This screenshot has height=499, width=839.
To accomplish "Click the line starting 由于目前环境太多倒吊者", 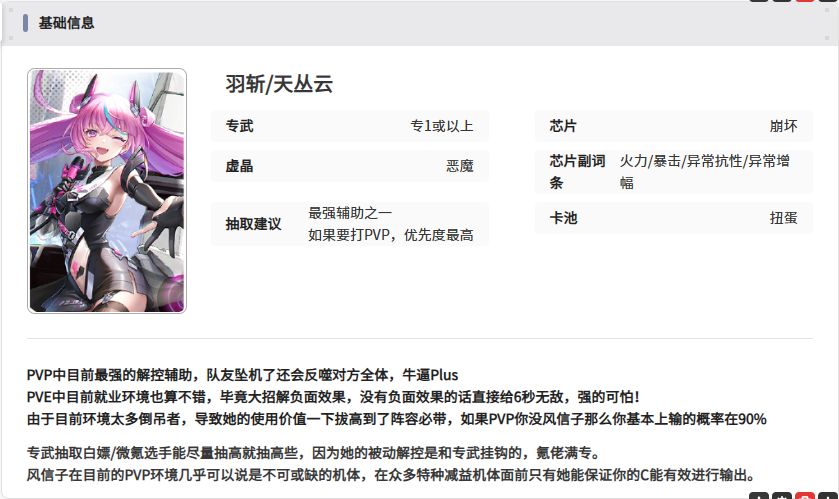I will [x=396, y=419].
